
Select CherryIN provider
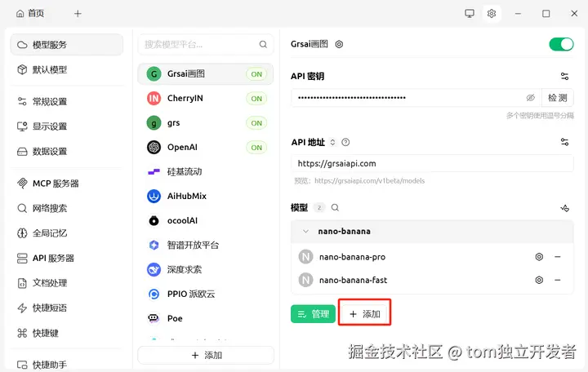tap(206, 98)
